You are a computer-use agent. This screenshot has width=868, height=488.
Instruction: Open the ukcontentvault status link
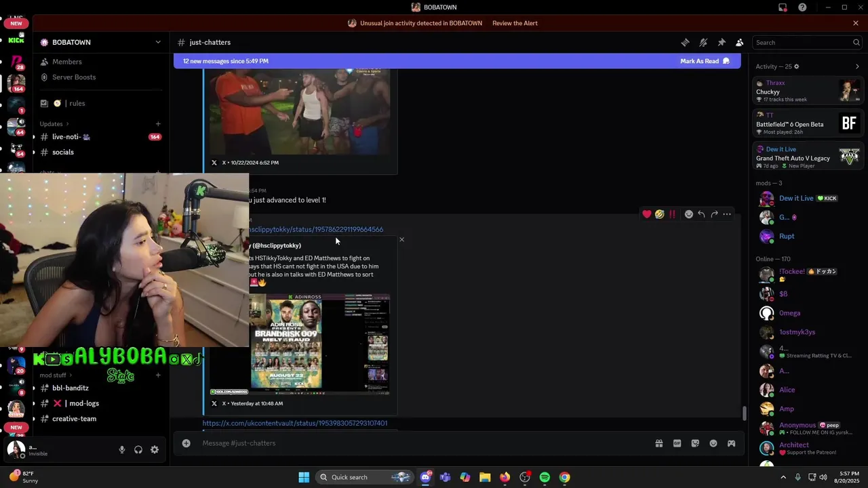coord(295,423)
